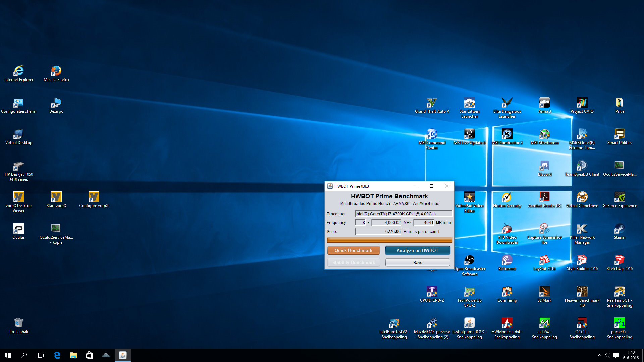This screenshot has height=362, width=644.
Task: Select Star Citizen Launcher icon
Action: [470, 108]
